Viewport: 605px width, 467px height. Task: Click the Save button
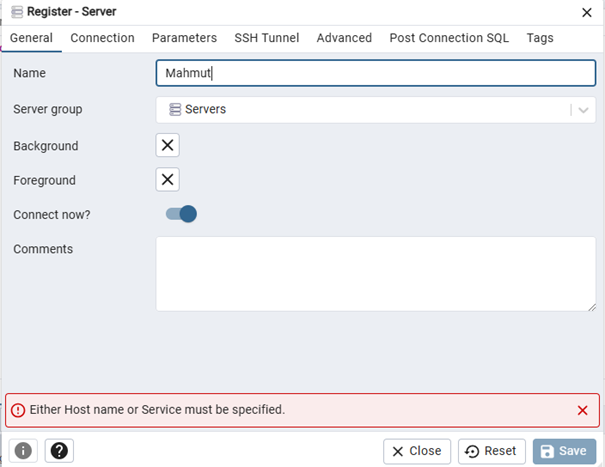564,451
